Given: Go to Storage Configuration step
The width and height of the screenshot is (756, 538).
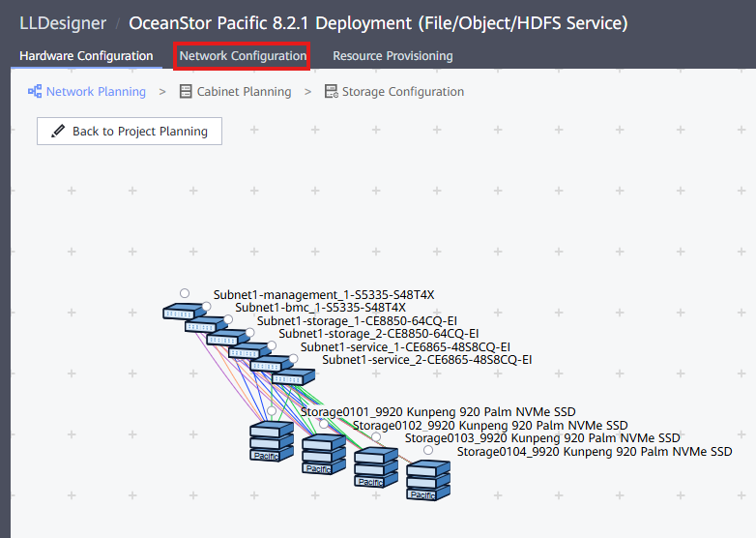Looking at the screenshot, I should pyautogui.click(x=403, y=92).
